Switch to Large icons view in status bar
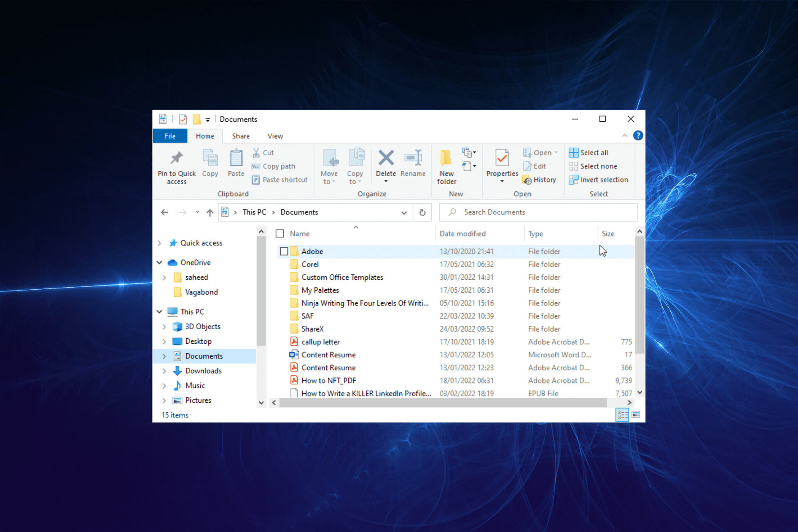 (x=636, y=414)
